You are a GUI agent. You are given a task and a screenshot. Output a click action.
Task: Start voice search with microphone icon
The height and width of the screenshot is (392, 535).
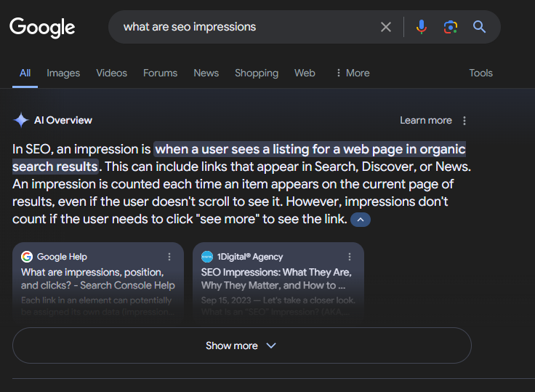pos(421,27)
